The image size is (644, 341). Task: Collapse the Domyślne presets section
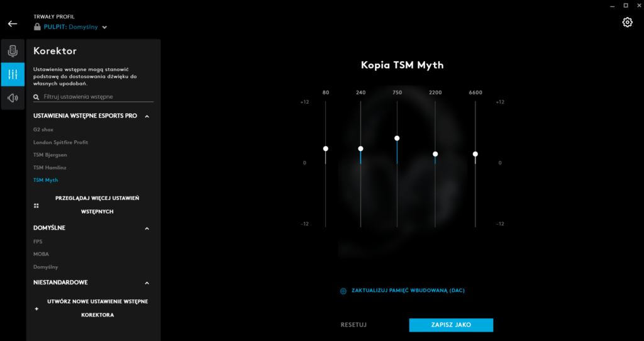click(x=147, y=228)
